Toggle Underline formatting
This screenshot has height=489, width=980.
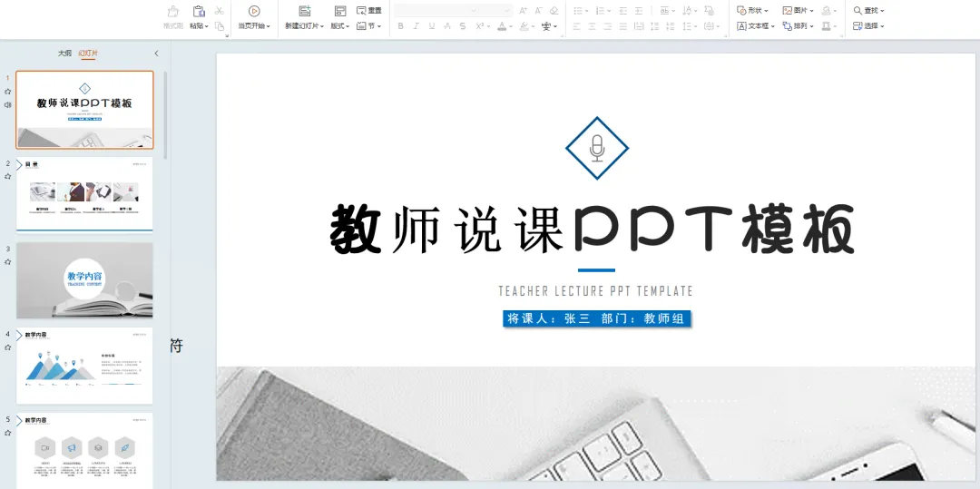[431, 26]
